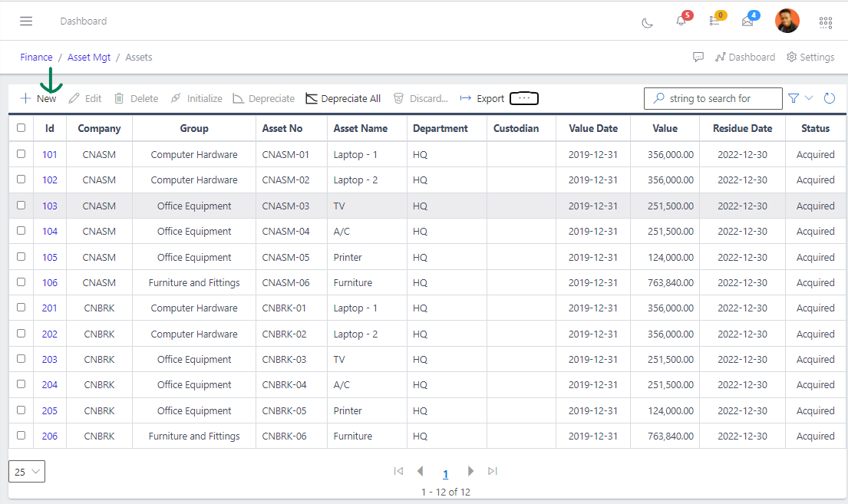Open asset Id 201 link

(50, 308)
